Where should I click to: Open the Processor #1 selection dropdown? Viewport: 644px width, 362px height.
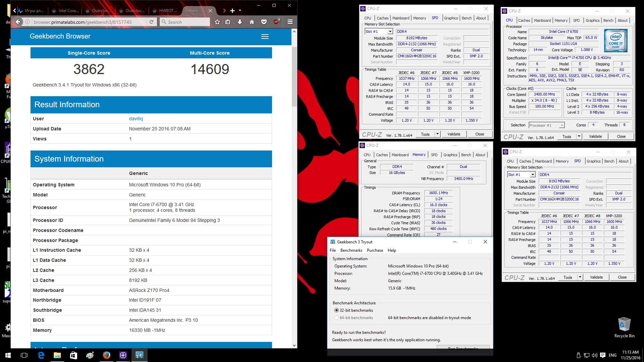tap(562, 125)
